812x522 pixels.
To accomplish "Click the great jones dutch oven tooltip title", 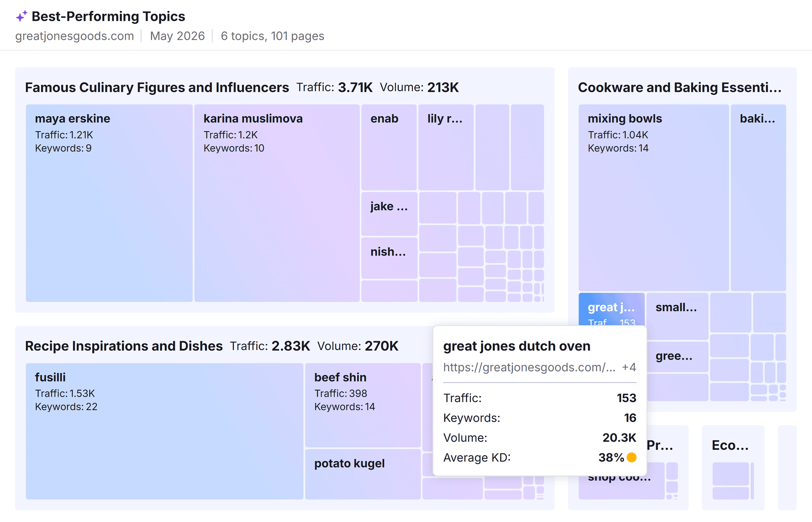I will [517, 346].
